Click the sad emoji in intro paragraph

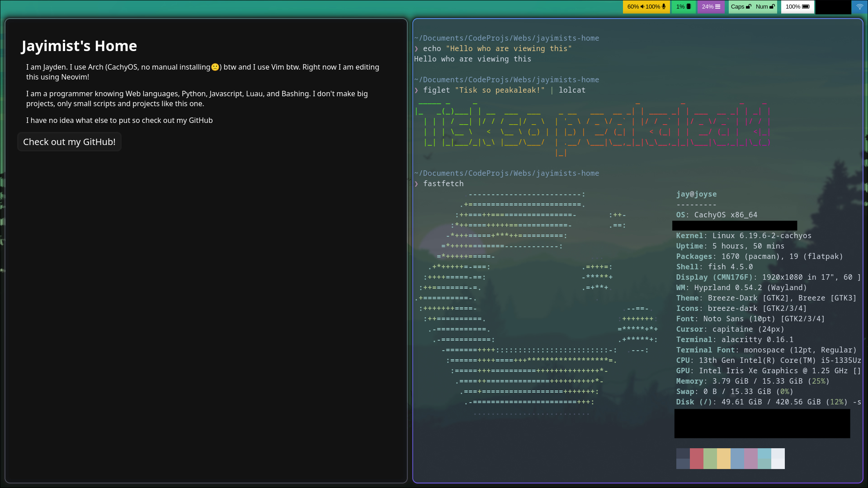coord(215,67)
